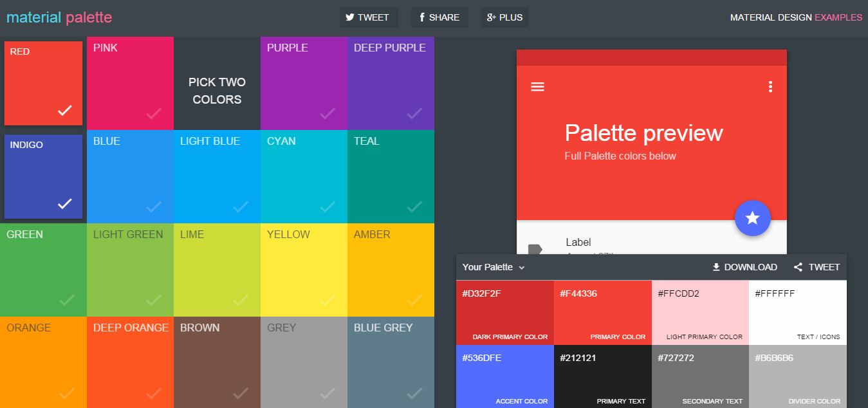Image resolution: width=868 pixels, height=408 pixels.
Task: Click the 'PICK TWO COLORS' text
Action: pos(217,91)
